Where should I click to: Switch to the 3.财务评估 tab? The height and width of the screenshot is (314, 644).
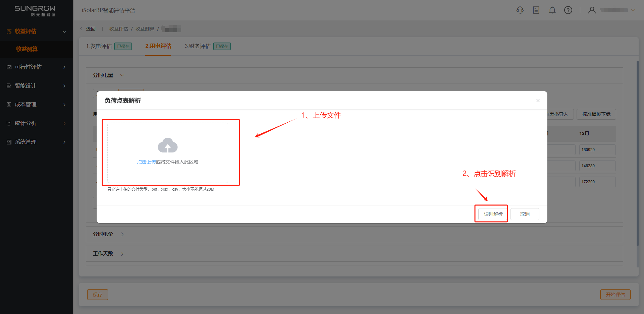(198, 46)
